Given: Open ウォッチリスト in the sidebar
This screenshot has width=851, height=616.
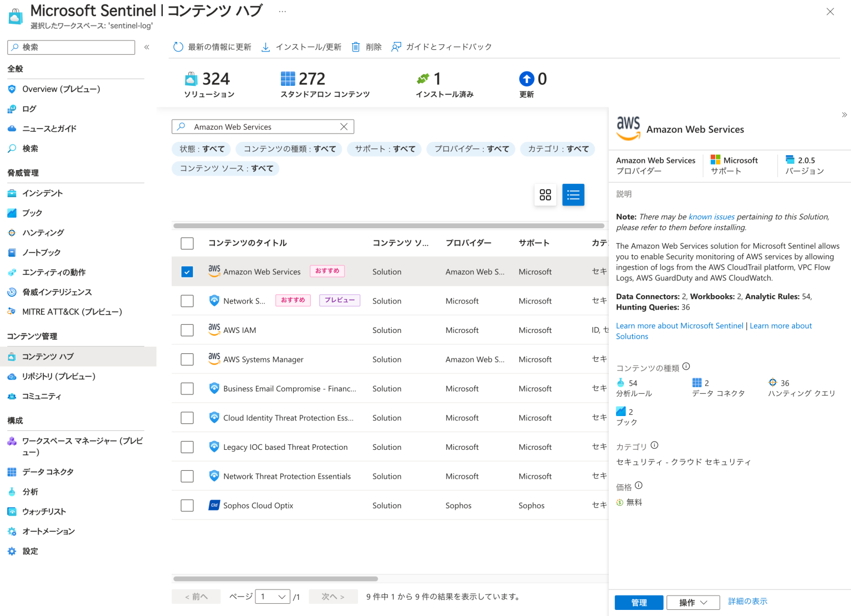Looking at the screenshot, I should pyautogui.click(x=43, y=511).
